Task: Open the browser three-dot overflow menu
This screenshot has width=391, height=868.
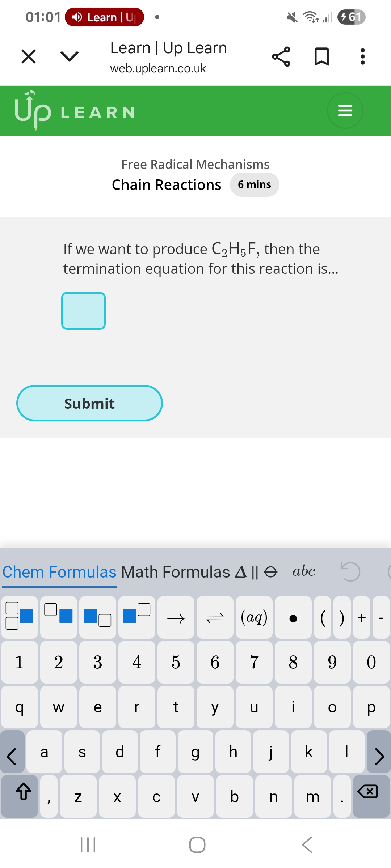Action: pos(362,57)
